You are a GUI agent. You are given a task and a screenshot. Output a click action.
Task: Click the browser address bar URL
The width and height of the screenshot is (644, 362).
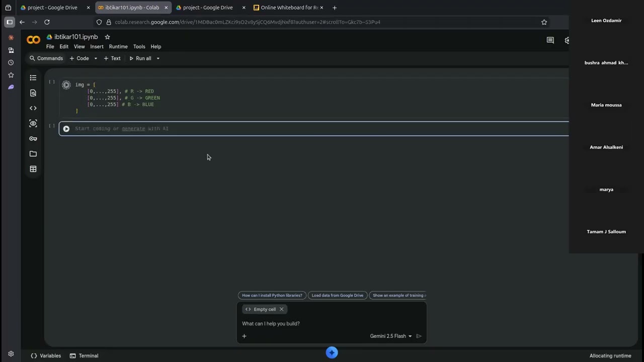[x=248, y=22]
